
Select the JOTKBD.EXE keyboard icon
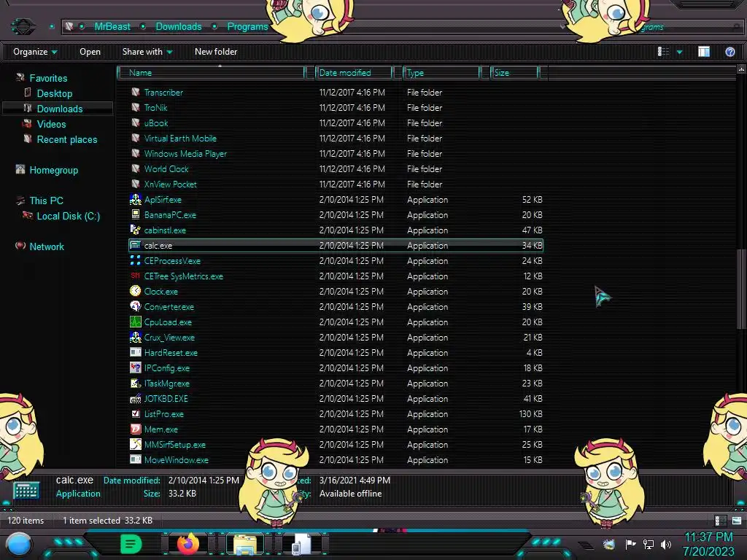coord(135,399)
